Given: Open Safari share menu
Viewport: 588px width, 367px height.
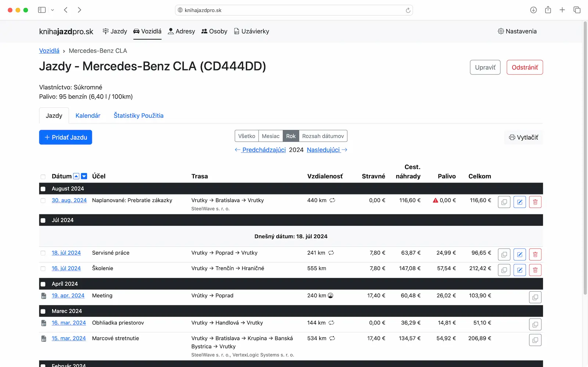Looking at the screenshot, I should click(x=548, y=10).
